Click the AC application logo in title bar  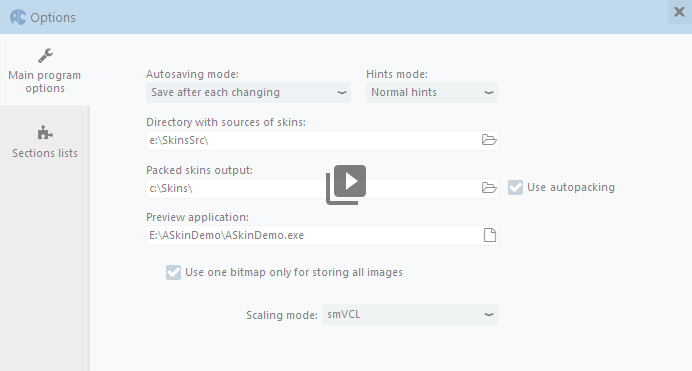(x=18, y=17)
